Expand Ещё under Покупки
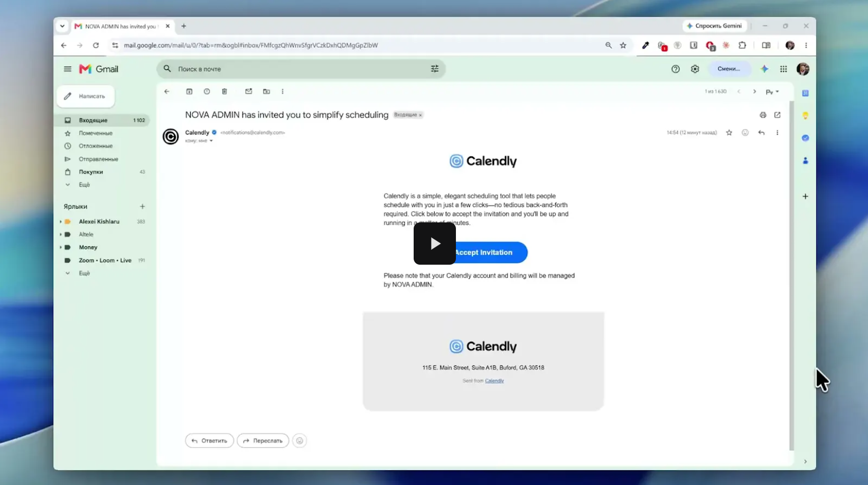 pyautogui.click(x=84, y=185)
